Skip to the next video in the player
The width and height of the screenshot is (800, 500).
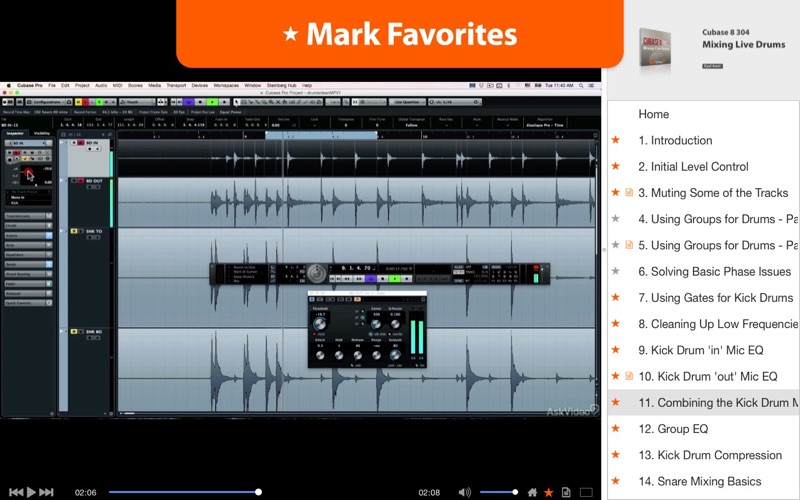click(x=46, y=492)
